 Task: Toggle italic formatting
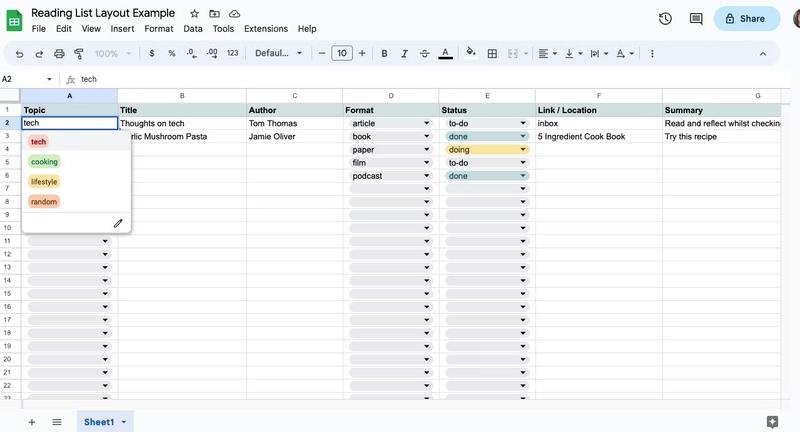pos(404,53)
